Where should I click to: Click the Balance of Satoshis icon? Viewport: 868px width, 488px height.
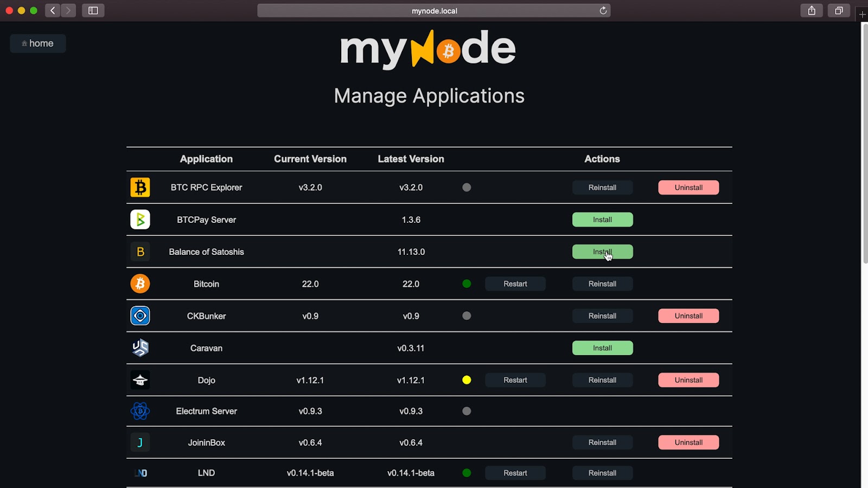(x=140, y=252)
